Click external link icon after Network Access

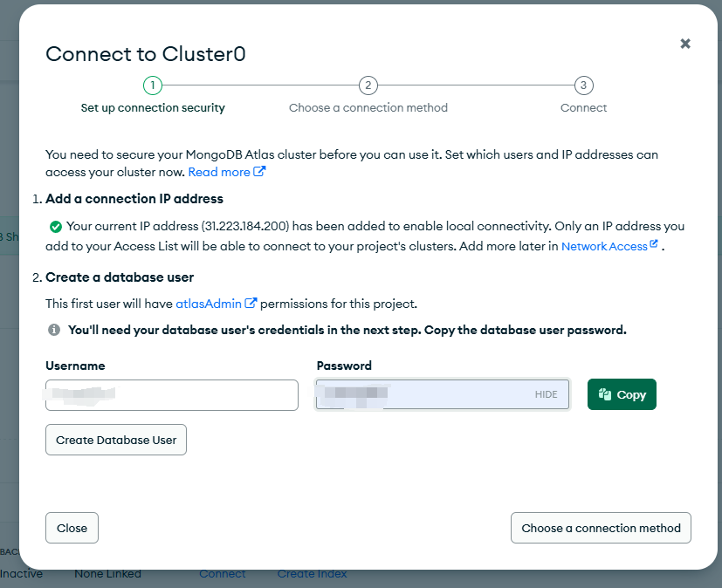pyautogui.click(x=654, y=244)
